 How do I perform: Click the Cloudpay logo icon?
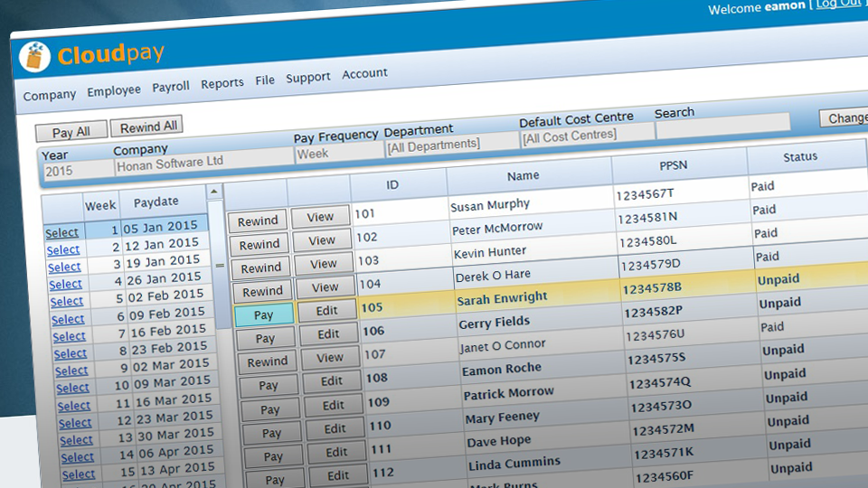(34, 57)
